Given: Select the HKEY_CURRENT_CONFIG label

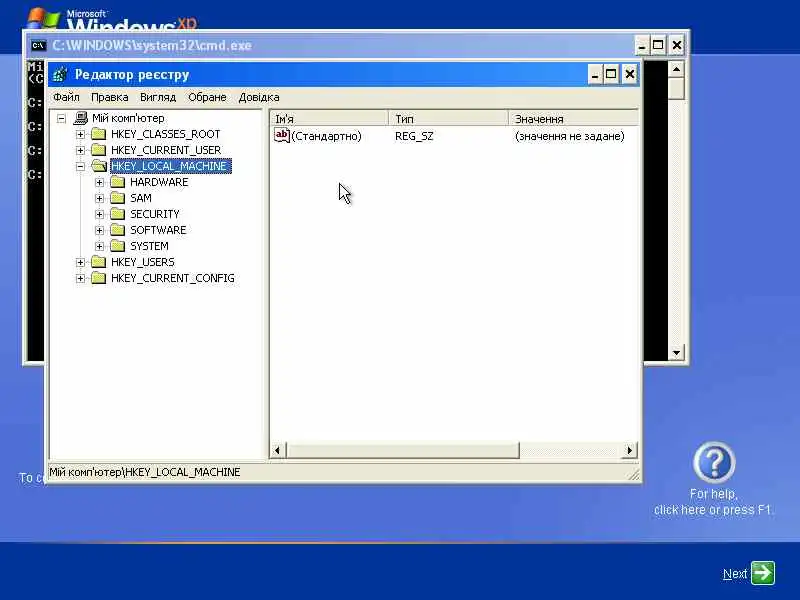Looking at the screenshot, I should coord(173,278).
